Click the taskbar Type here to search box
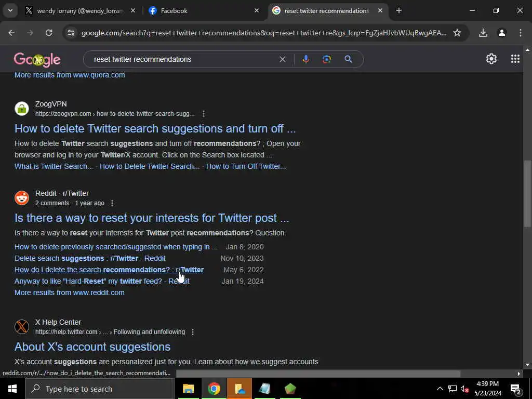 [x=100, y=389]
